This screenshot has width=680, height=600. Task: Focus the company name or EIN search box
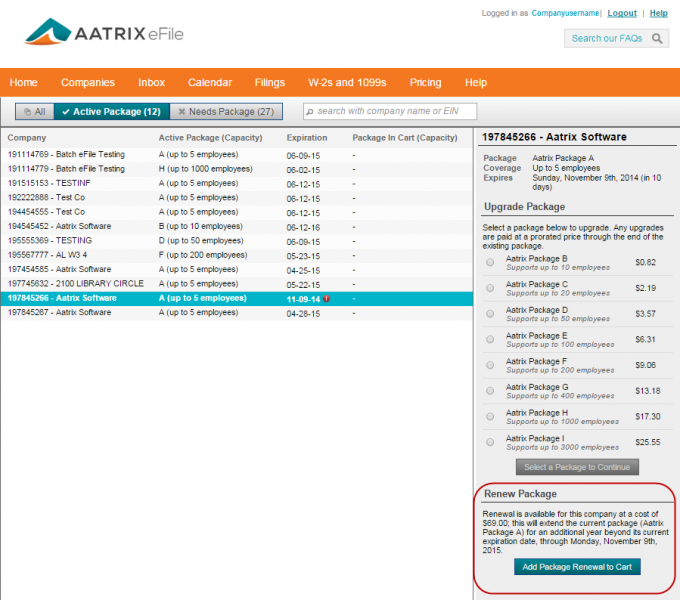point(390,111)
